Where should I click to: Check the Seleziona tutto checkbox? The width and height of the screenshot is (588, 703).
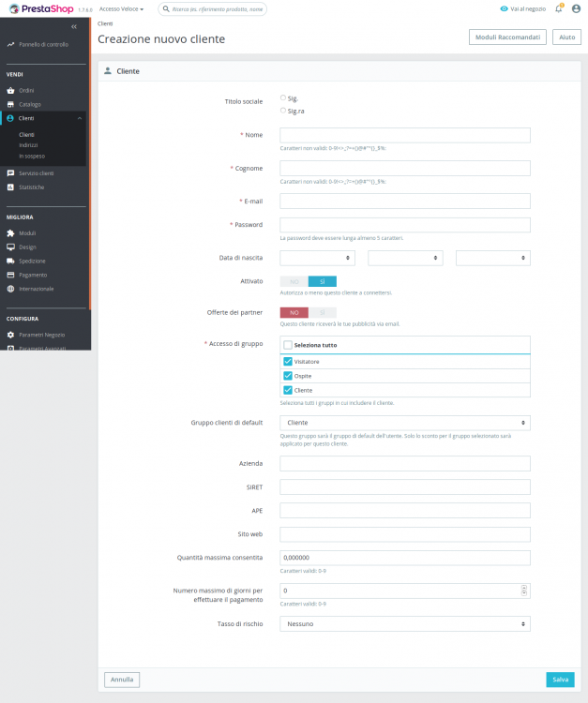[288, 345]
